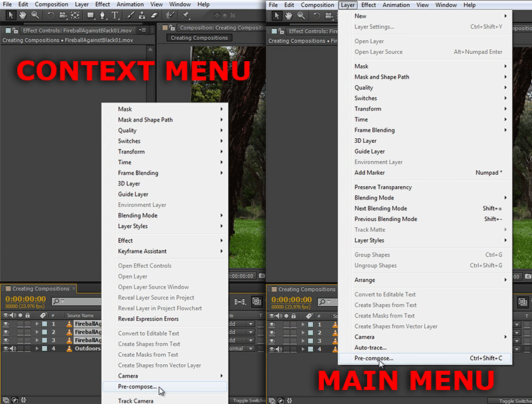
Task: Mute audio of layer 4 in left timeline
Action: (13, 348)
